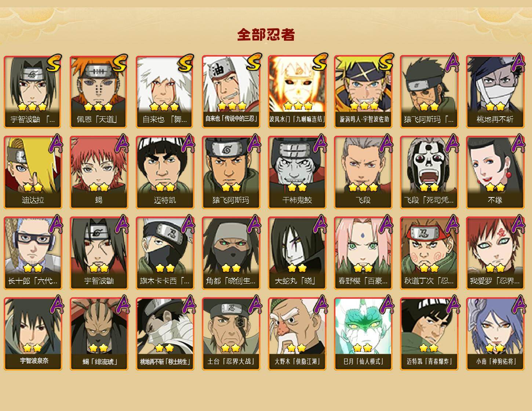Open the 宇智波泉奈 ninja card
The width and height of the screenshot is (532, 411).
point(33,334)
